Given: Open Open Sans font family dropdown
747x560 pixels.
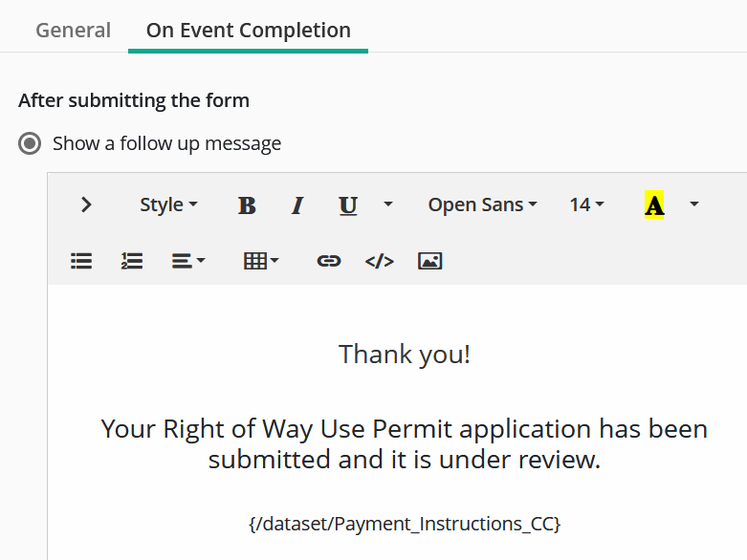Looking at the screenshot, I should tap(482, 205).
